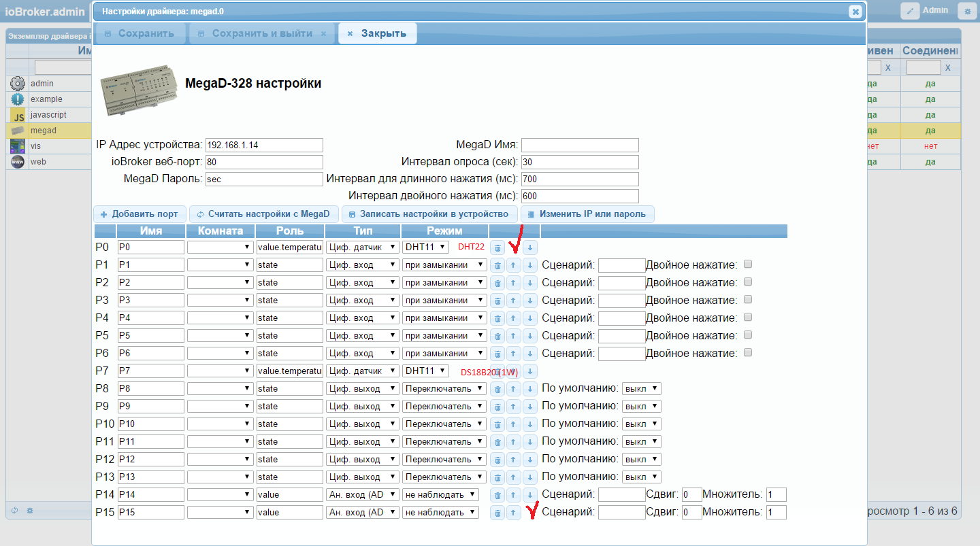The image size is (980, 546).
Task: Open the Тип dropdown for port P0
Action: click(x=363, y=247)
